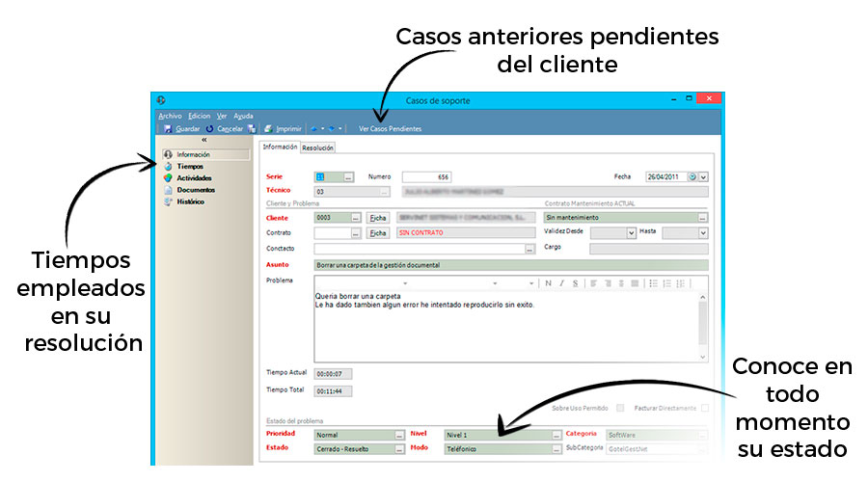868x482 pixels.
Task: Switch to the Resolución tab
Action: [318, 147]
